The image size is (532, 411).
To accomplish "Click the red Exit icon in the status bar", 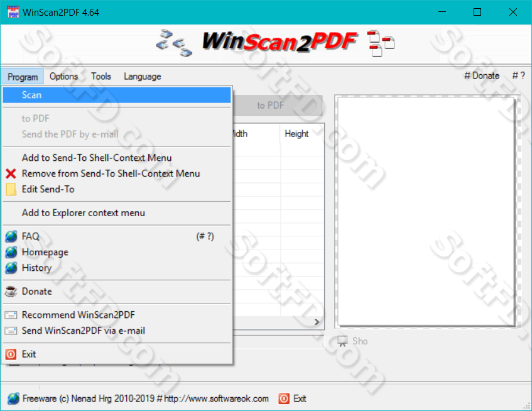I will [284, 398].
